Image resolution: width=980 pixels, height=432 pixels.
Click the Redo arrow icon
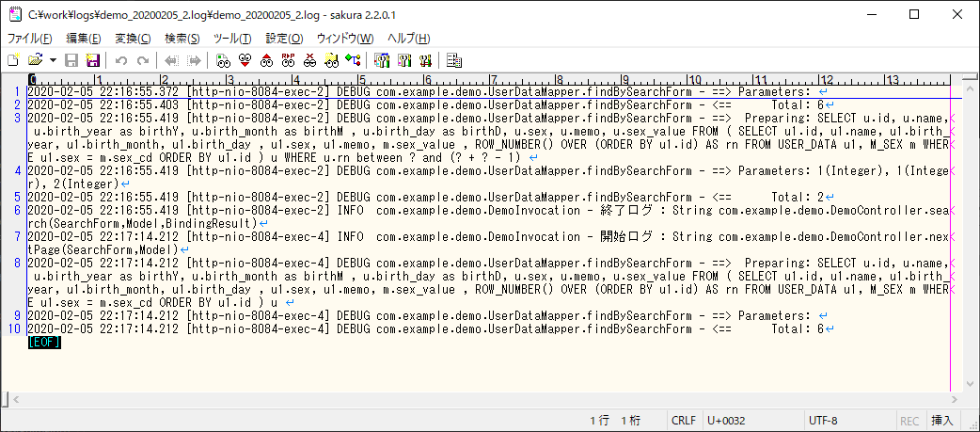click(x=143, y=60)
